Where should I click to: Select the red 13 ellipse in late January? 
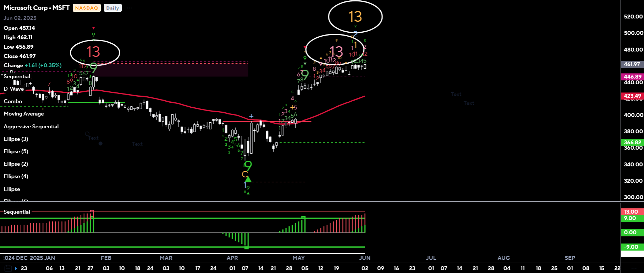pyautogui.click(x=94, y=52)
